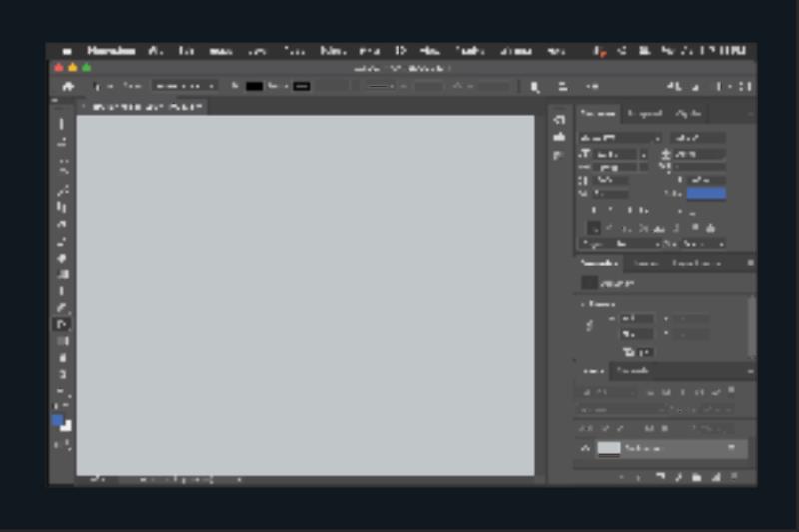Image resolution: width=799 pixels, height=532 pixels.
Task: Click the link layers icon at the Layers panel bottom
Action: 622,477
